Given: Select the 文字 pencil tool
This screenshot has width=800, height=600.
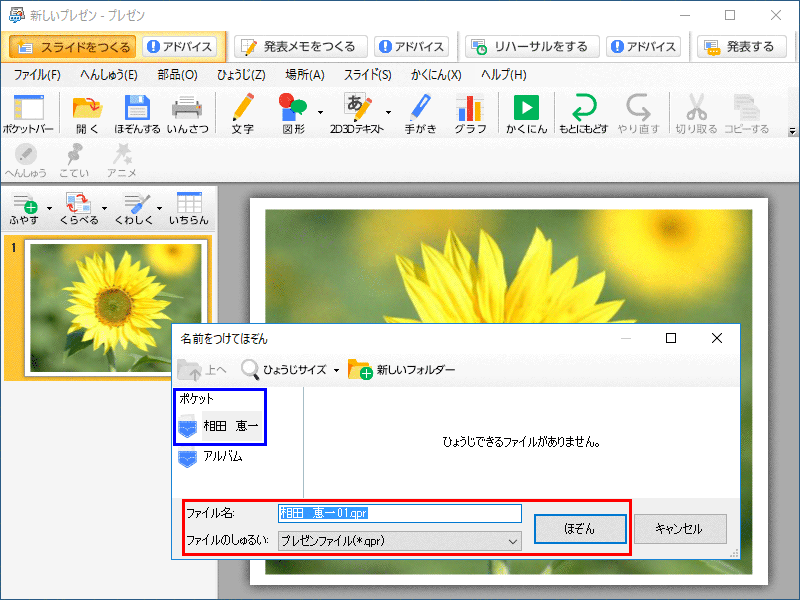Looking at the screenshot, I should (243, 107).
